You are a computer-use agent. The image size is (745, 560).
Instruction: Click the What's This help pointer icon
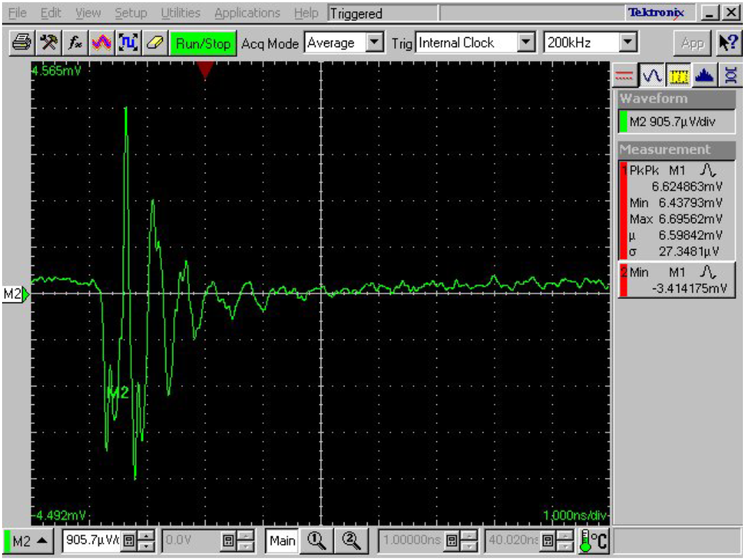[727, 44]
